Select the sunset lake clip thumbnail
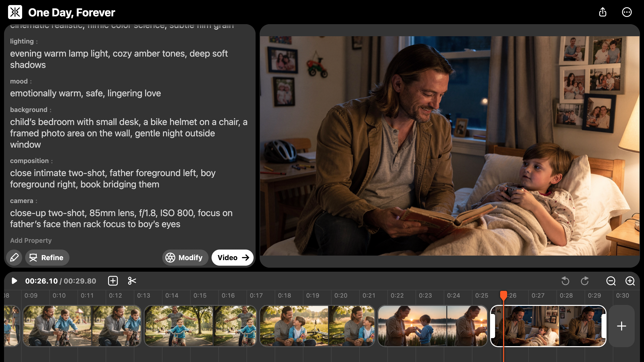 click(432, 326)
